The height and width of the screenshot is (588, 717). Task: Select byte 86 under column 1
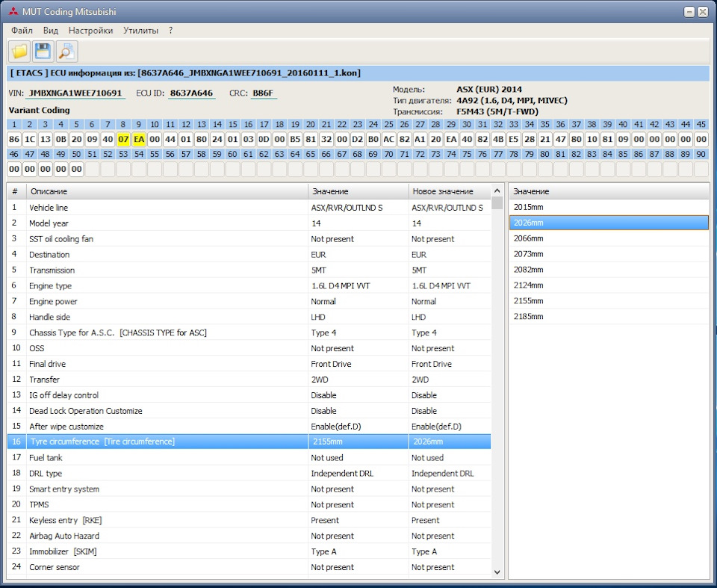[14, 139]
